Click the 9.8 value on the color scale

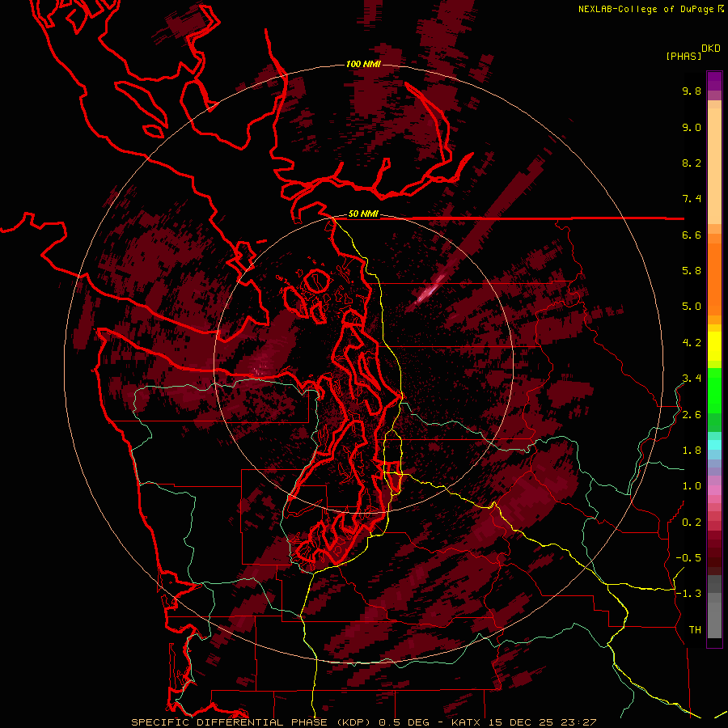point(692,91)
